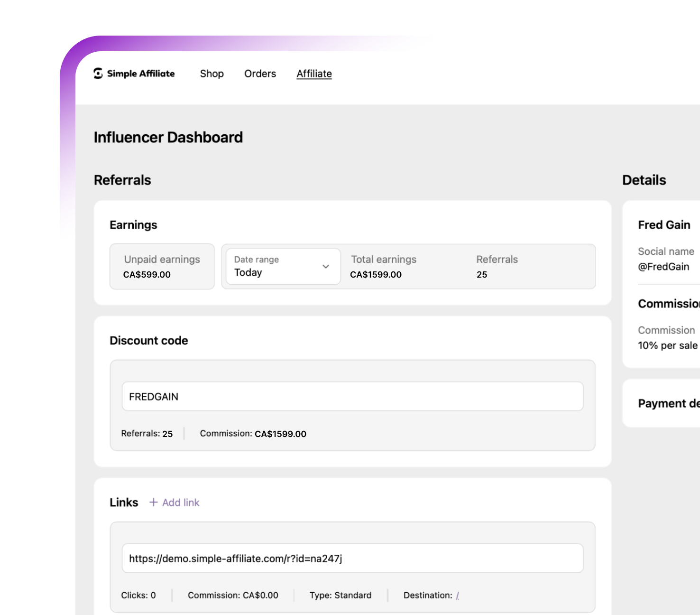Click the Add link text button

181,503
